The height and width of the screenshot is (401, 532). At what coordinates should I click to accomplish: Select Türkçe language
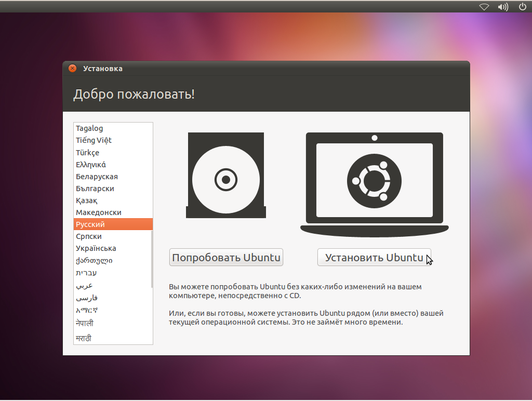click(113, 152)
